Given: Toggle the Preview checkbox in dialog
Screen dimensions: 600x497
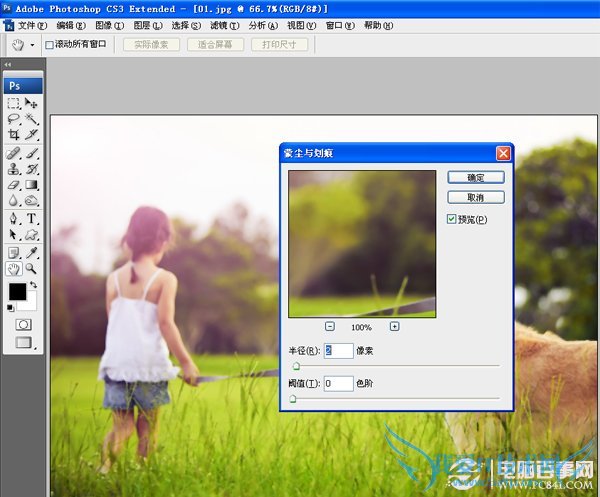Looking at the screenshot, I should click(x=452, y=219).
